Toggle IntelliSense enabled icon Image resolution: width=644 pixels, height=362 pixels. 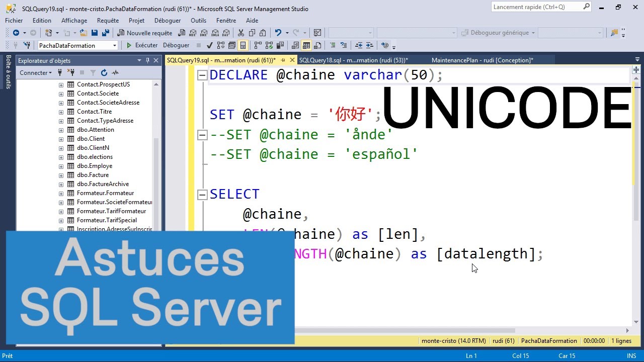coord(243,45)
